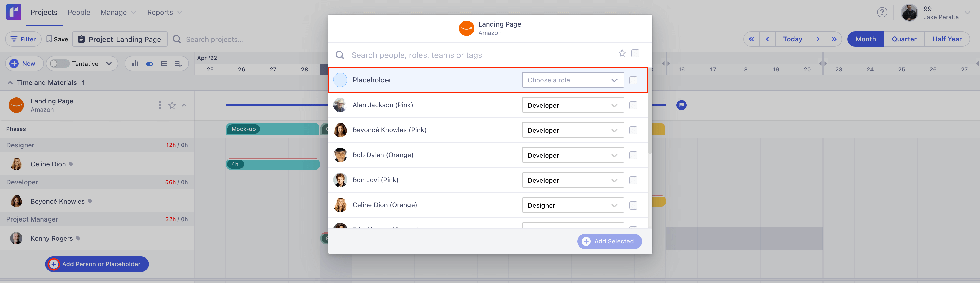
Task: Click the bar chart view icon
Action: 135,64
